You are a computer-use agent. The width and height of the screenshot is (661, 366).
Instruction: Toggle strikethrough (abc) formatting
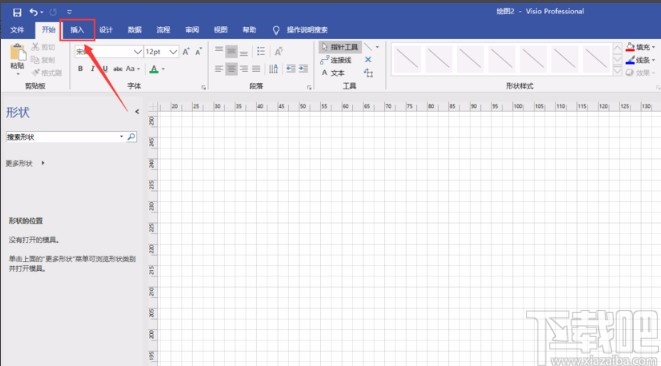(118, 69)
